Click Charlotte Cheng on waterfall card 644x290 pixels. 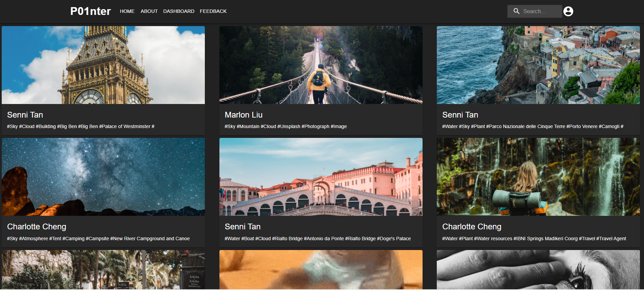click(472, 227)
